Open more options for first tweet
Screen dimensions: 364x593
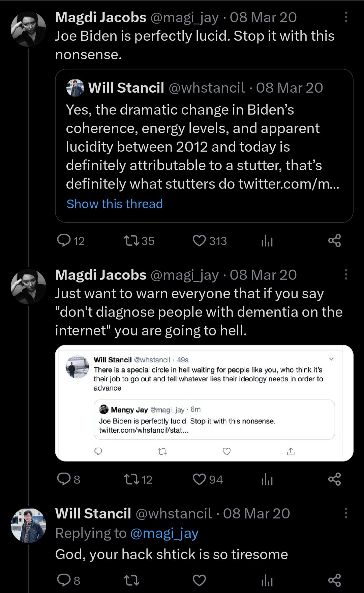(x=346, y=17)
